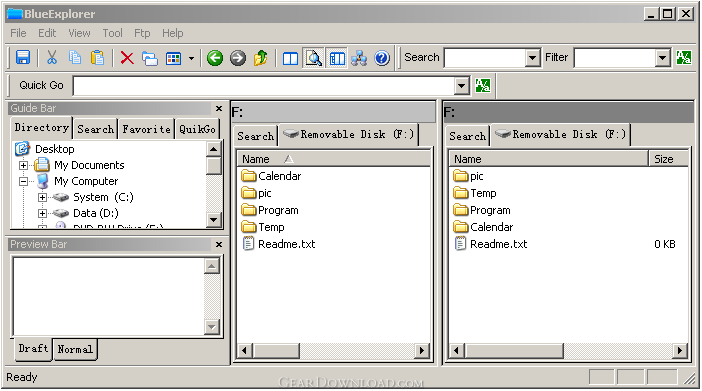Sort left pane by Name column header
The image size is (702, 391).
334,159
